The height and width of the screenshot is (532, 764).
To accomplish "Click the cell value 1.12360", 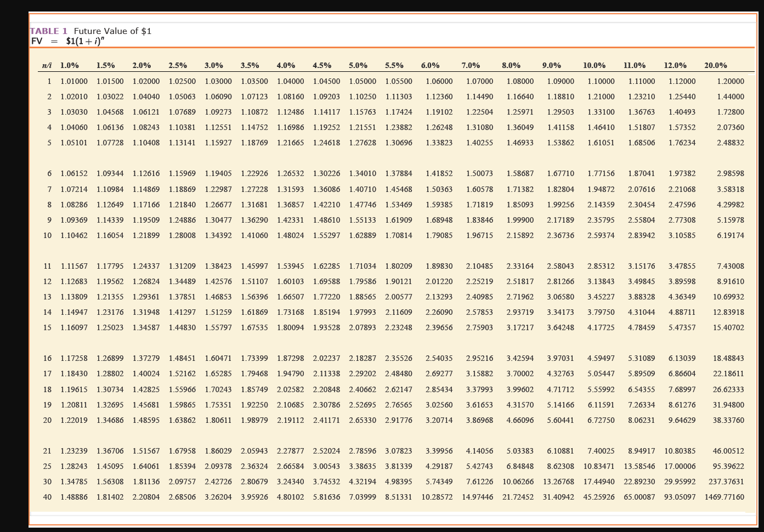I will pos(439,97).
